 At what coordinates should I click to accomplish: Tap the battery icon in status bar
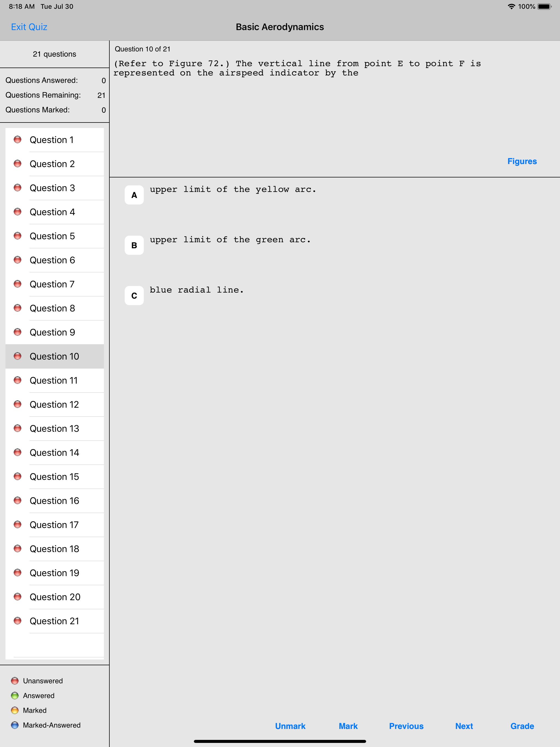pos(544,6)
